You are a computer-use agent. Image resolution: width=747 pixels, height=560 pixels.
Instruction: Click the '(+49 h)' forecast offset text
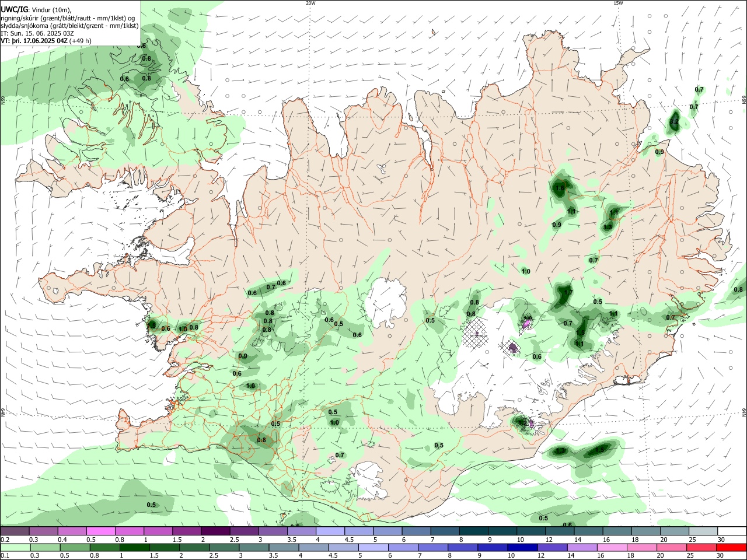(x=81, y=41)
